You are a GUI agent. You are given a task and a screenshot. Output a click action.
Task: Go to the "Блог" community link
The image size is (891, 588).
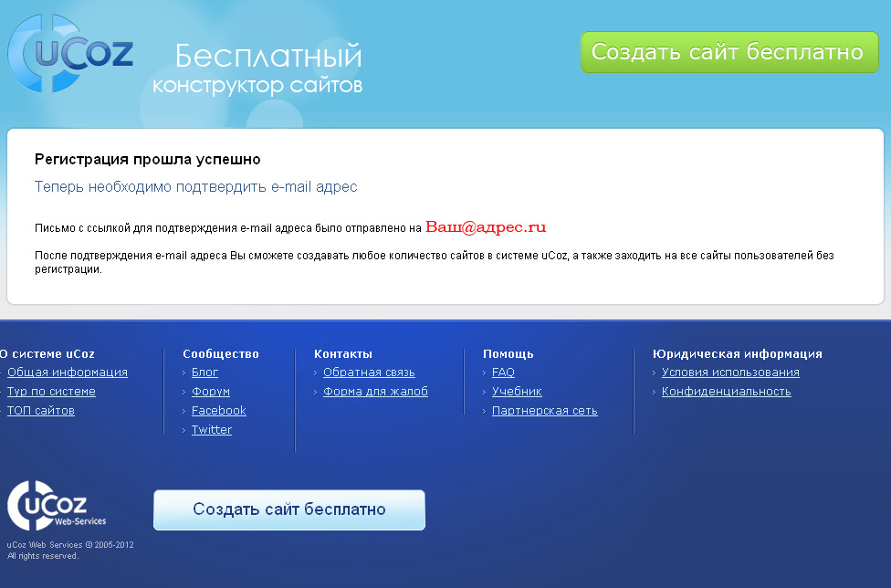[204, 373]
